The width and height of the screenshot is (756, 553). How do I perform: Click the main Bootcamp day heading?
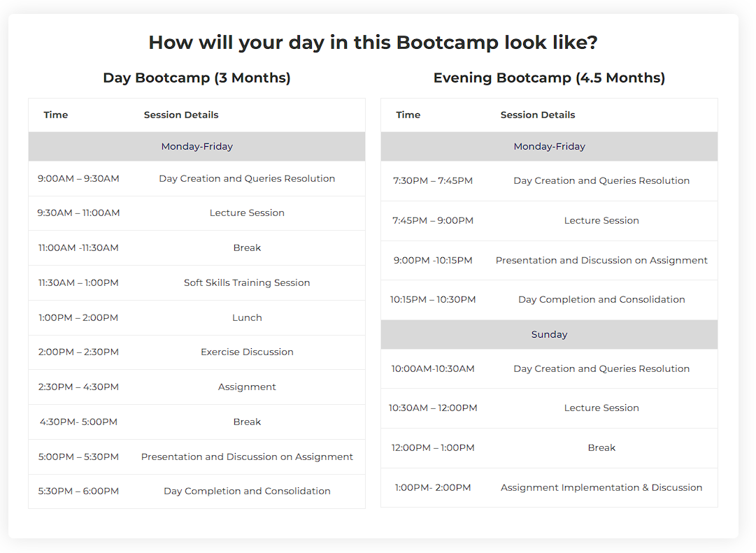click(373, 43)
